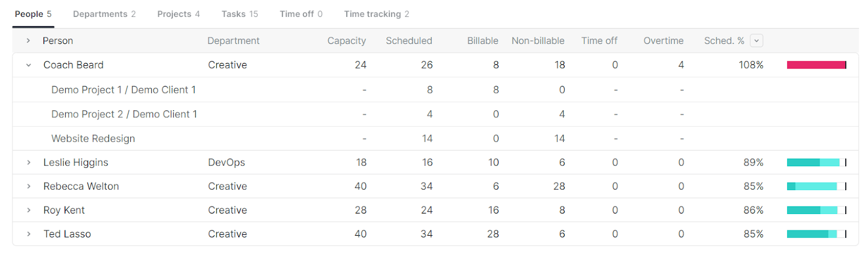Open the Sched. % column dropdown
The image size is (868, 257).
click(756, 41)
